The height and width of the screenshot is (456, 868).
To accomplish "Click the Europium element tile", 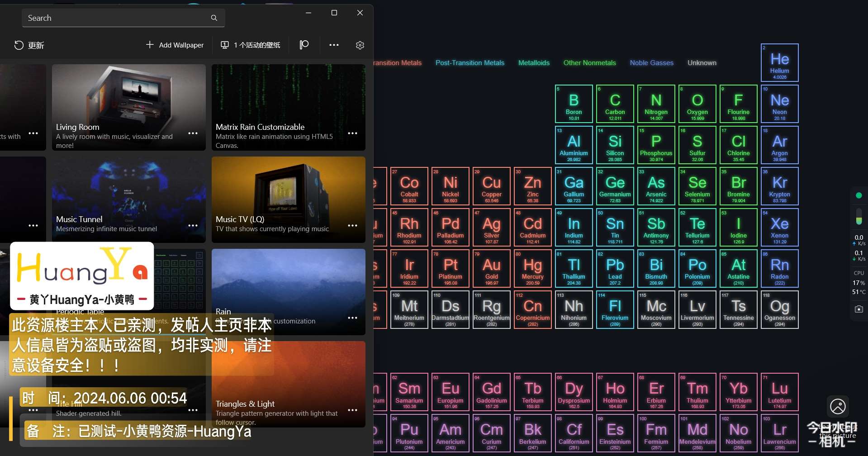I will point(451,392).
